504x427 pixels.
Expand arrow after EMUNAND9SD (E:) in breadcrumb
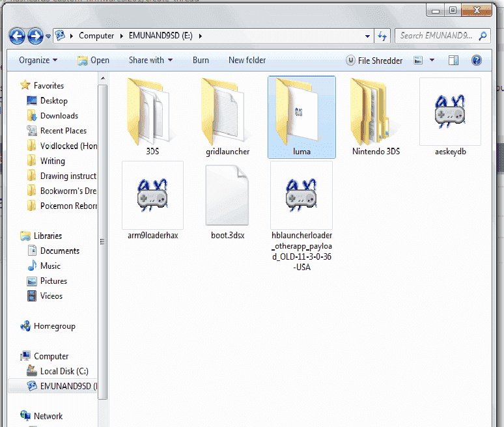[201, 36]
